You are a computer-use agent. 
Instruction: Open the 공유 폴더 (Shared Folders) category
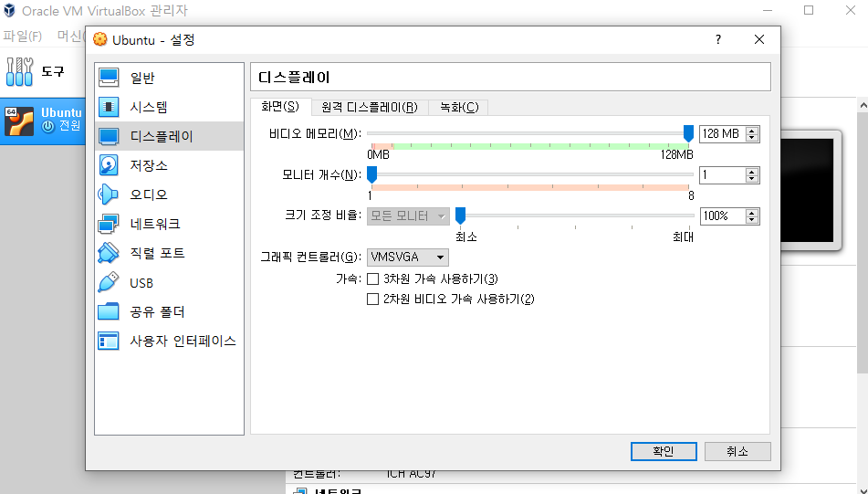169,311
